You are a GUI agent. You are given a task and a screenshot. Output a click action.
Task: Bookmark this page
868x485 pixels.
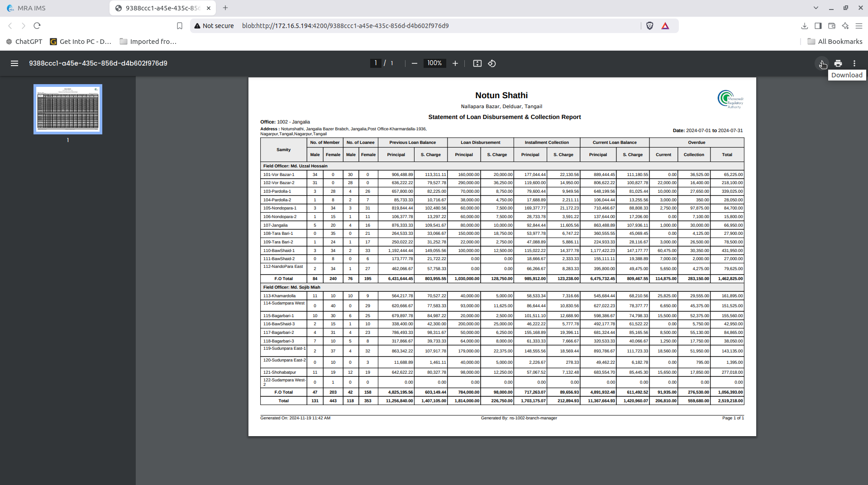180,26
